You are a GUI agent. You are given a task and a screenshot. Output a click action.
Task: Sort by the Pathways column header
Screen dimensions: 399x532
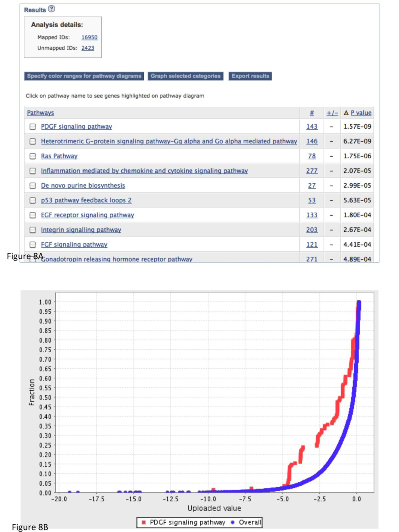pyautogui.click(x=41, y=113)
